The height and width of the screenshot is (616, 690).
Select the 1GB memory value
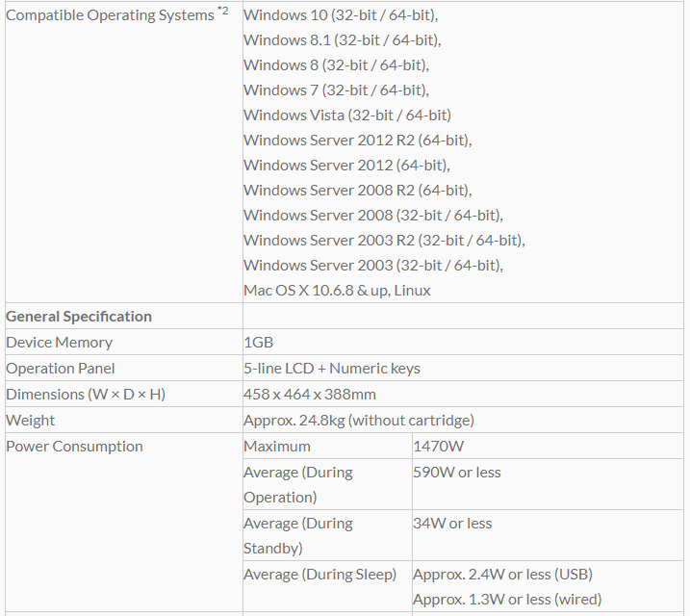click(x=257, y=343)
